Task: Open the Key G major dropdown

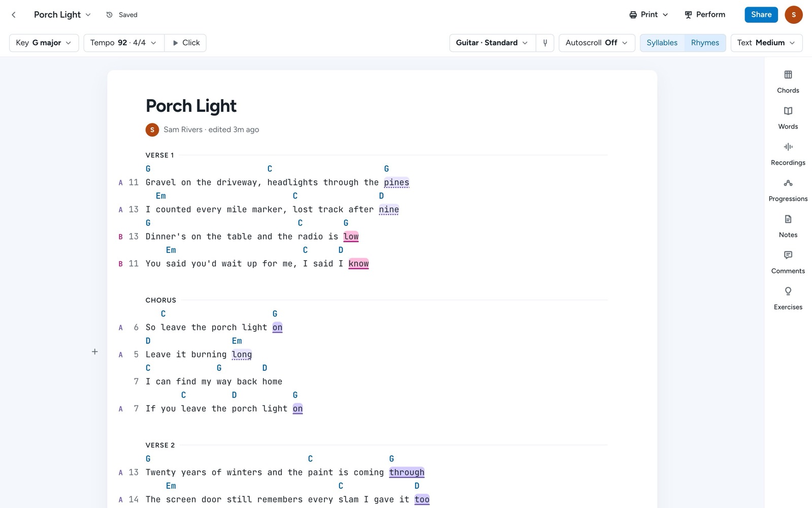Action: [x=44, y=43]
